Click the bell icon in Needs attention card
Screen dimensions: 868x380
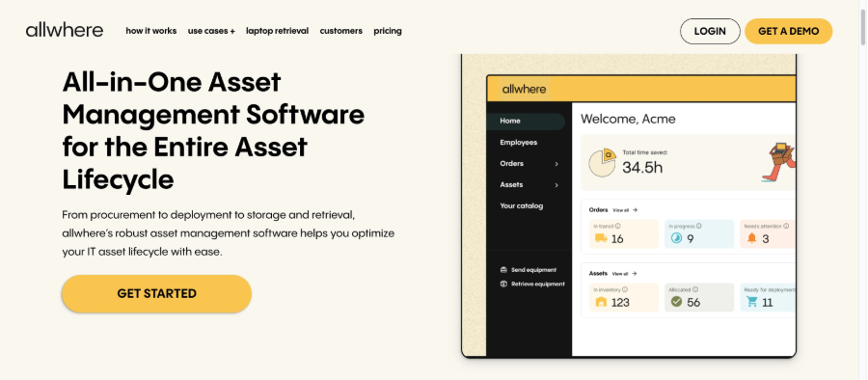tap(751, 238)
